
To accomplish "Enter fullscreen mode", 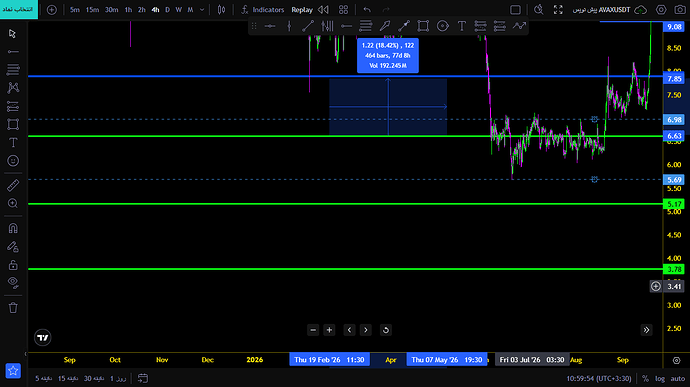I will tap(558, 10).
